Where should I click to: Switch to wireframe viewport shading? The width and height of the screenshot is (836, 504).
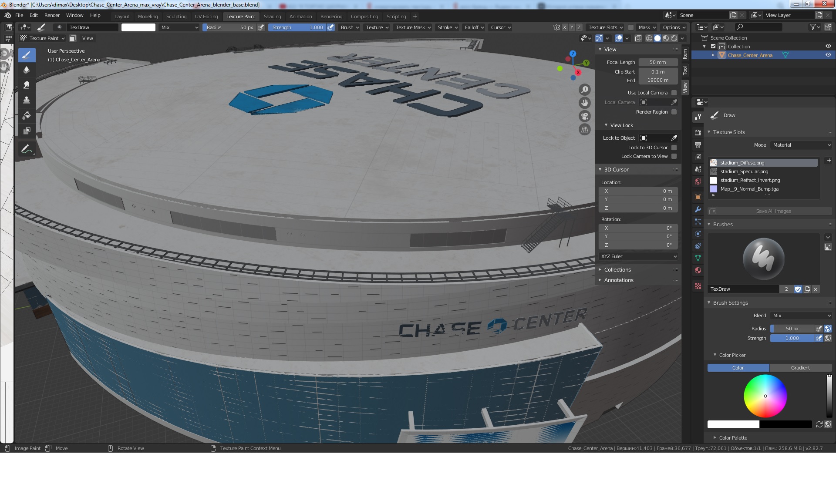click(x=649, y=38)
